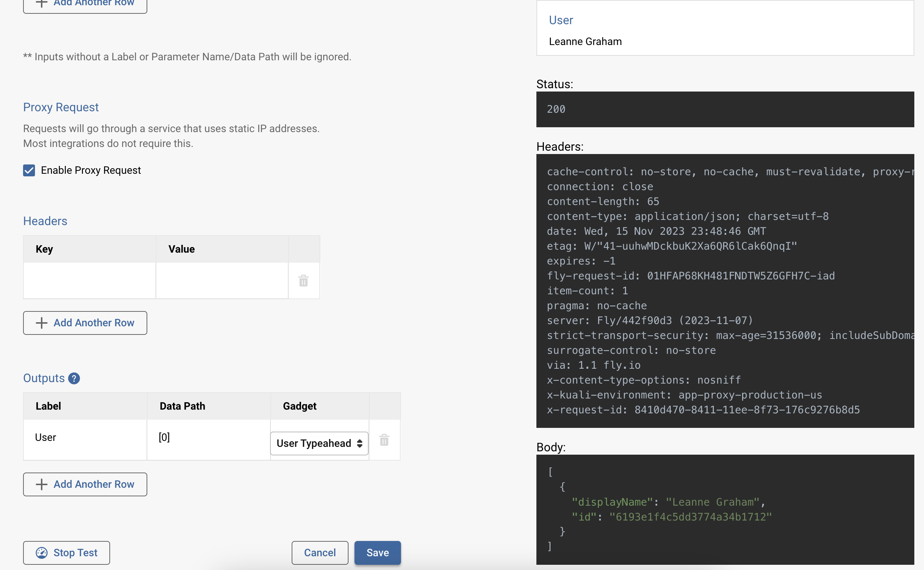Click the plus icon on topmost Add Another Row
924x570 pixels.
pyautogui.click(x=41, y=3)
